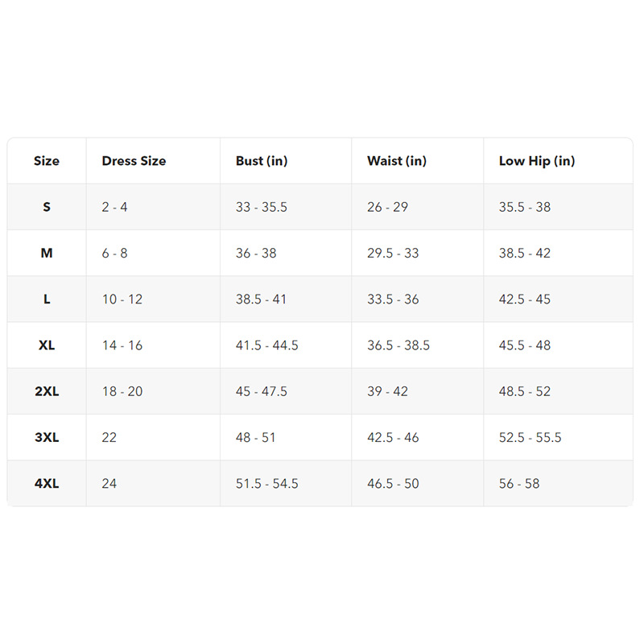Click the 4XL size row label
The width and height of the screenshot is (644, 644).
pyautogui.click(x=47, y=484)
